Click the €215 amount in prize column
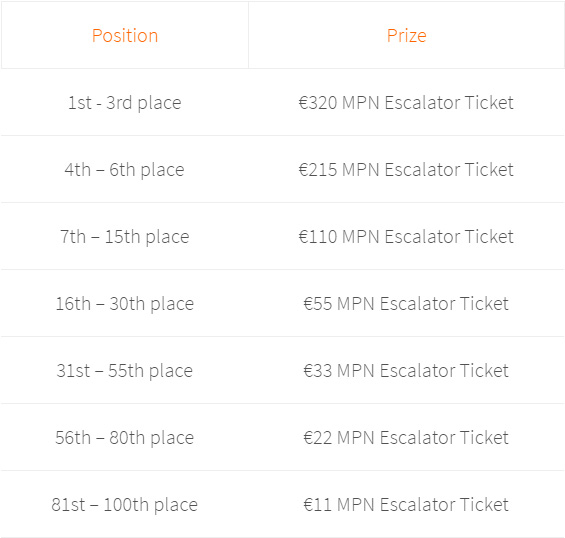This screenshot has height=538, width=565. (x=318, y=169)
